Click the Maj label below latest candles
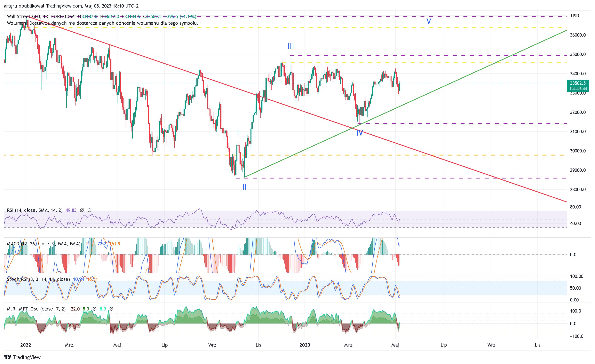This screenshot has height=364, width=595. click(395, 345)
